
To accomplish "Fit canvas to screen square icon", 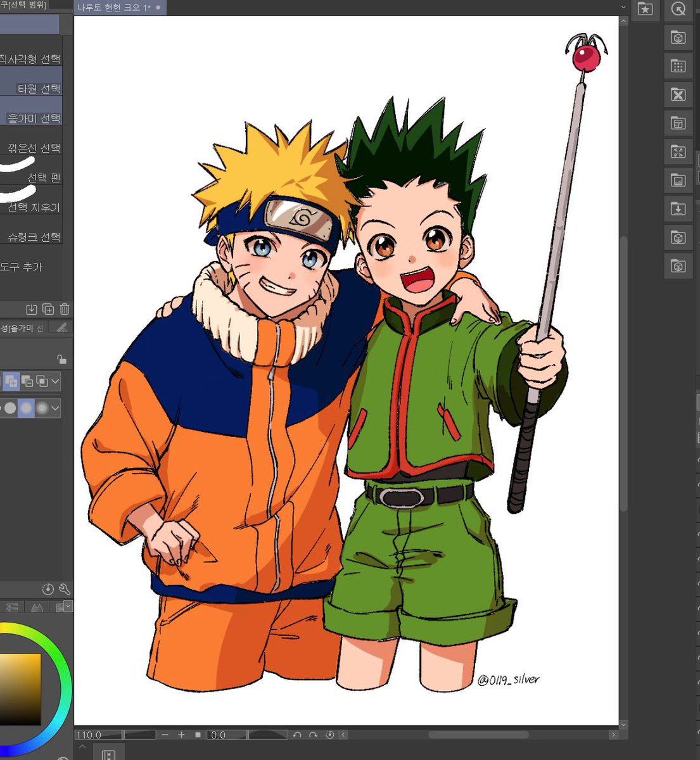I will tap(198, 735).
